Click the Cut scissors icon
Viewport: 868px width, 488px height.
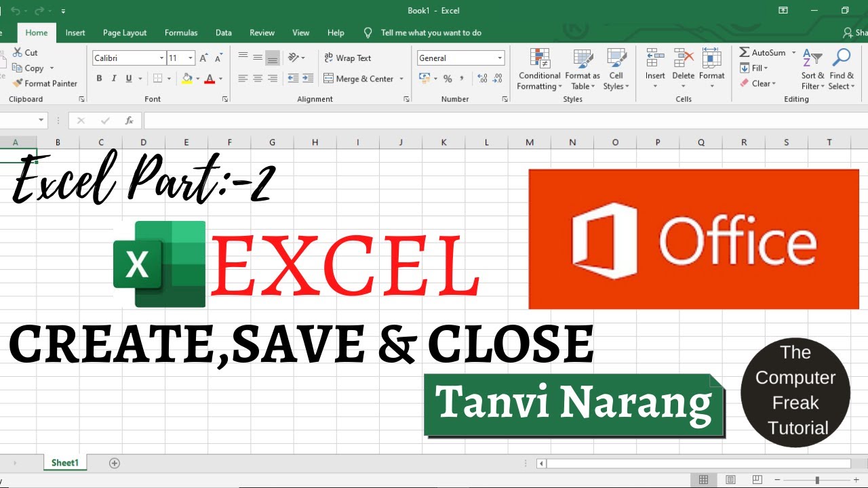tap(17, 52)
